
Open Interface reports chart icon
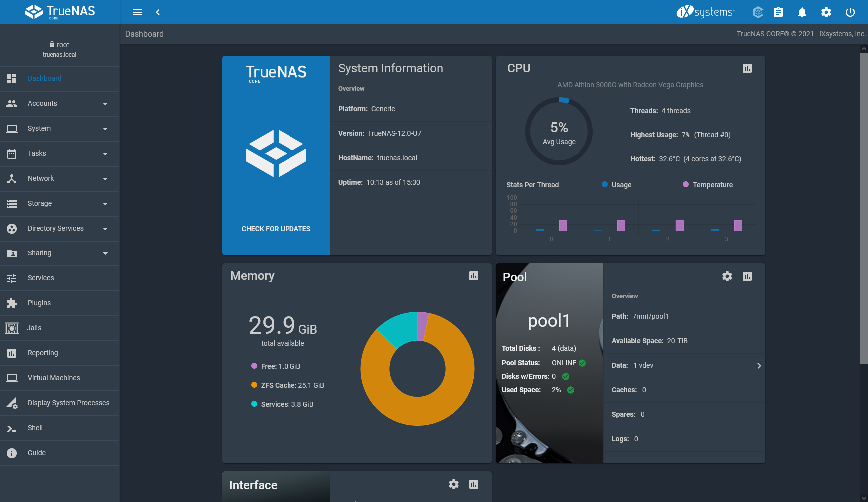coord(474,484)
